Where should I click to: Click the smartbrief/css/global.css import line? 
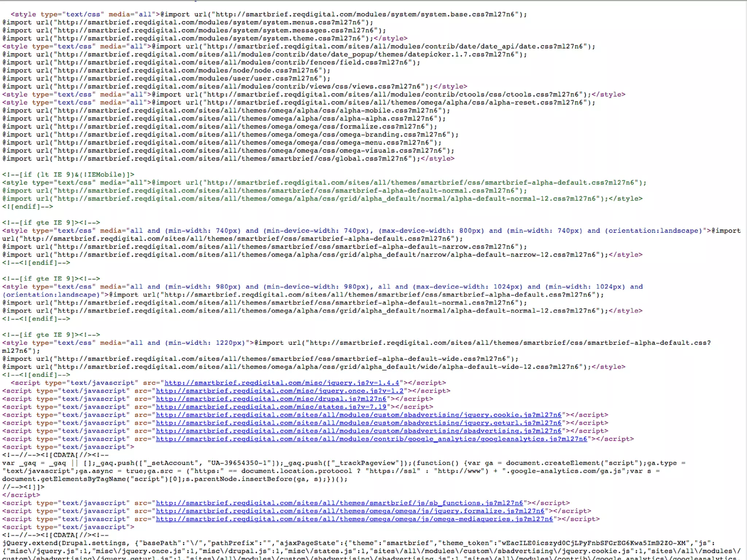[228, 159]
